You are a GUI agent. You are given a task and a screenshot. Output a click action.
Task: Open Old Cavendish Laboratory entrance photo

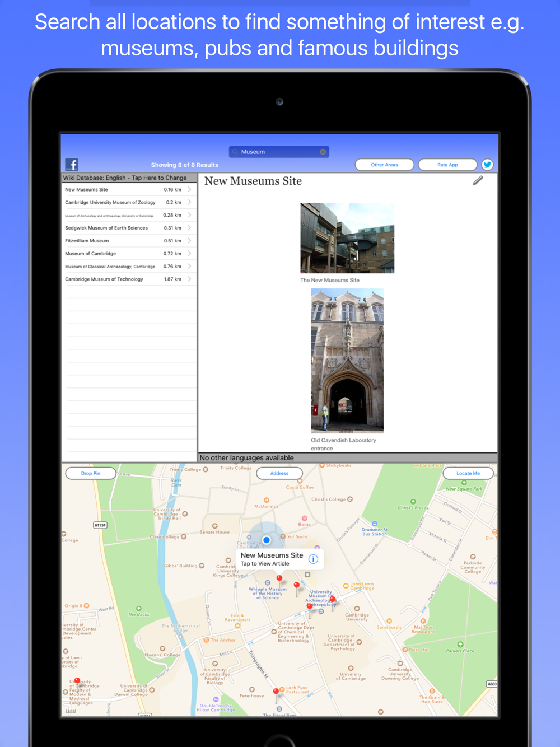(347, 361)
